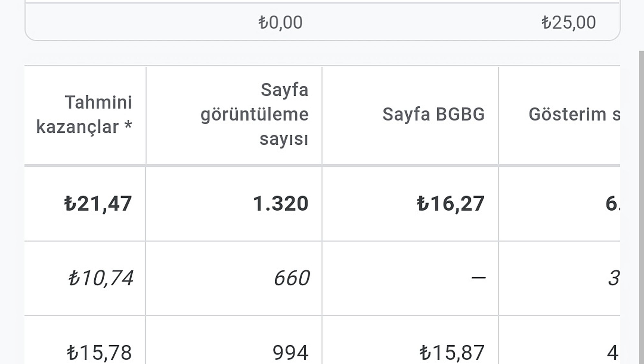Click the ₺15,78 earnings cell
The width and height of the screenshot is (644, 364).
tap(99, 352)
